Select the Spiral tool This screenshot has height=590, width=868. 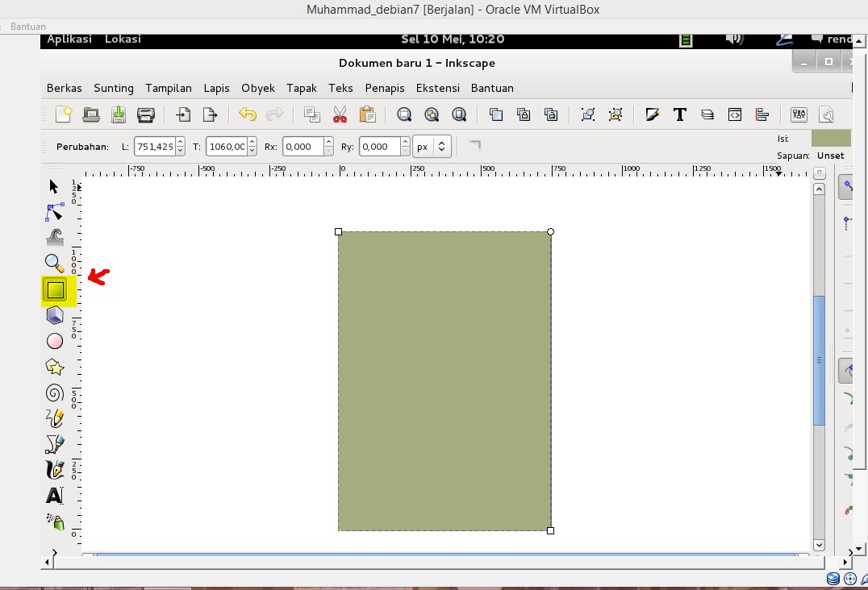click(x=55, y=392)
